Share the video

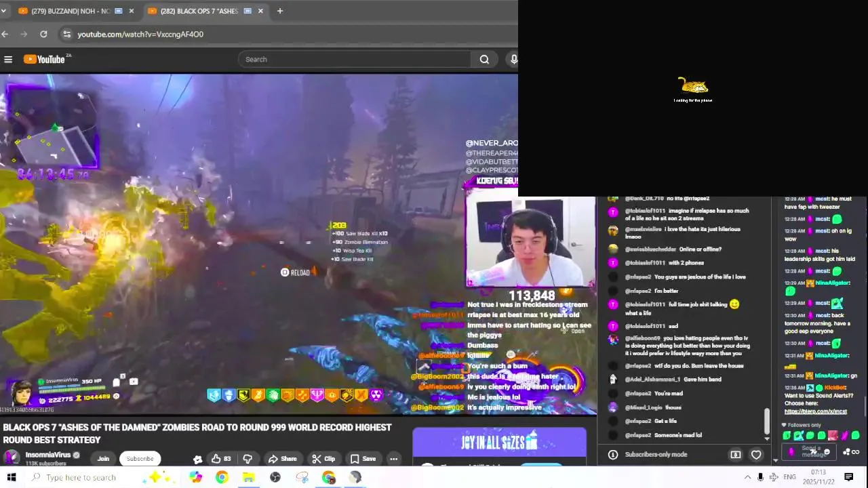click(282, 459)
